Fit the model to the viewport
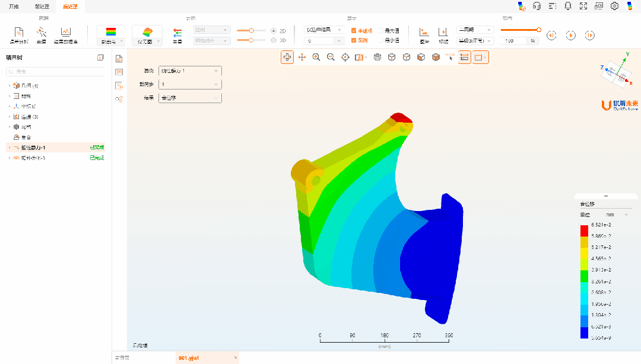Image resolution: width=641 pixels, height=364 pixels. click(x=345, y=57)
